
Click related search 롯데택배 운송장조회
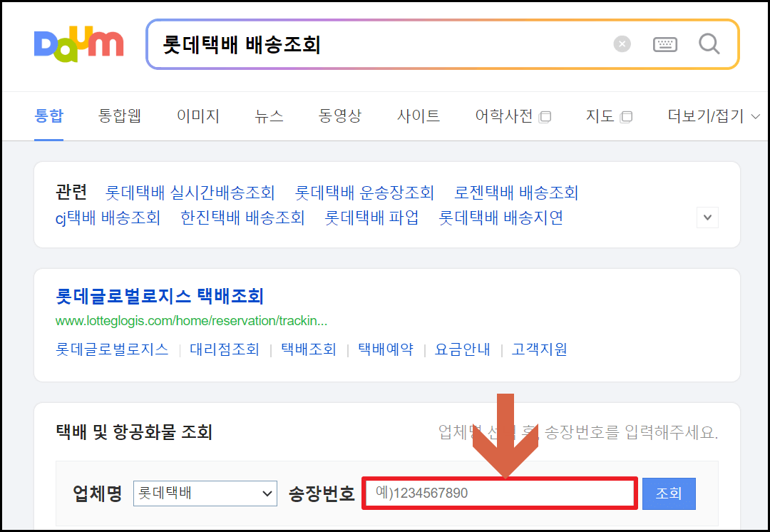(364, 193)
